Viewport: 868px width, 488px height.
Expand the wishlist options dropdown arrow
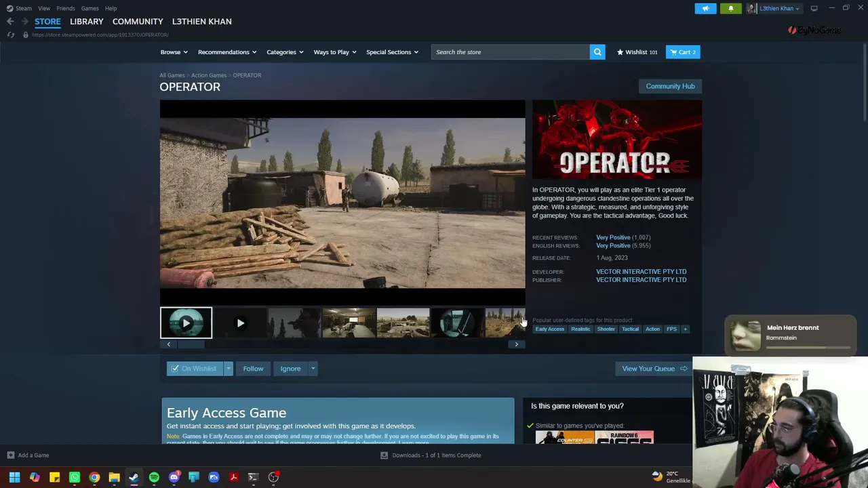[229, 369]
